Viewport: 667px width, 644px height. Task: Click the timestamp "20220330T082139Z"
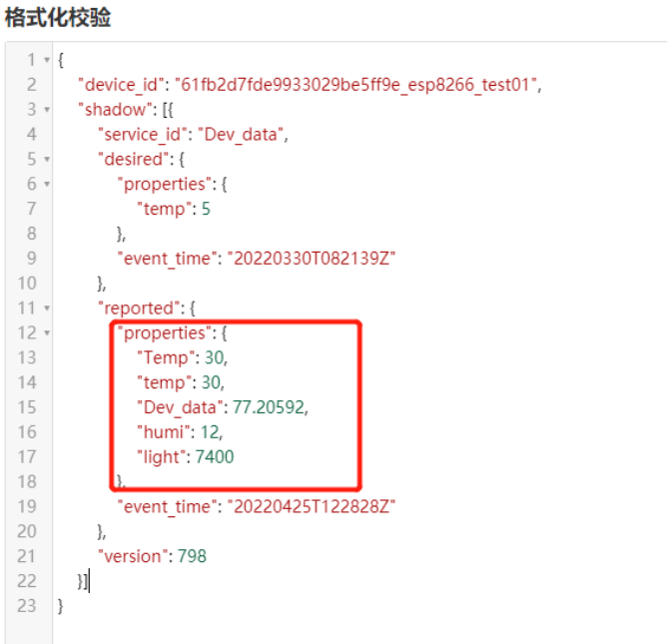click(312, 259)
